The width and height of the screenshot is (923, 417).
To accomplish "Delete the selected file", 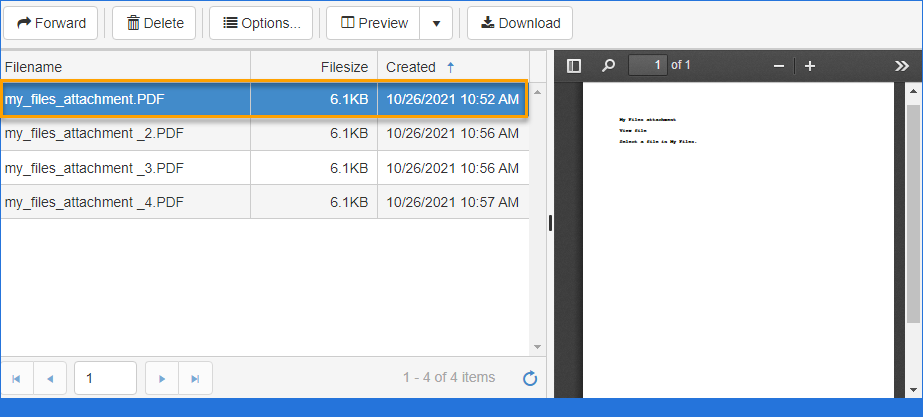I will [155, 23].
